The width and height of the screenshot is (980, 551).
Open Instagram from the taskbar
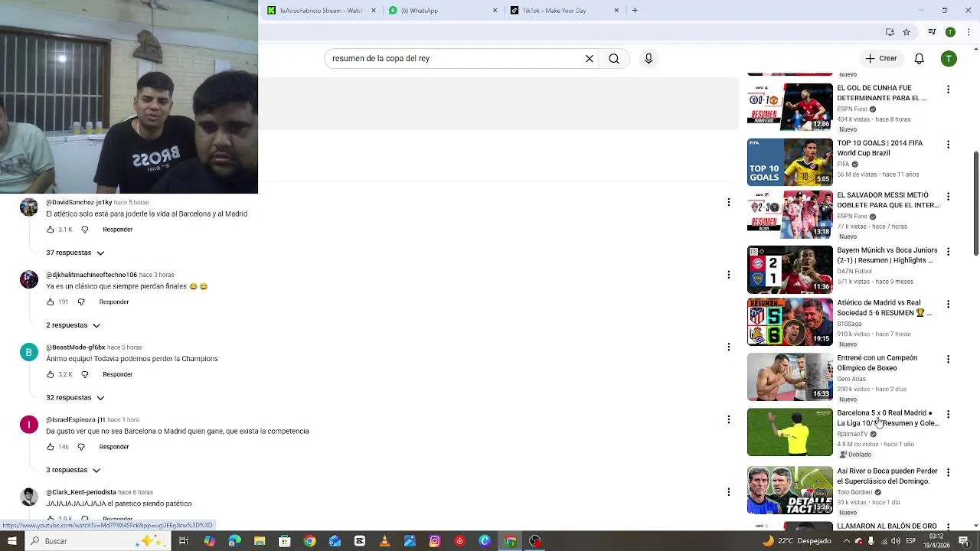pyautogui.click(x=435, y=541)
